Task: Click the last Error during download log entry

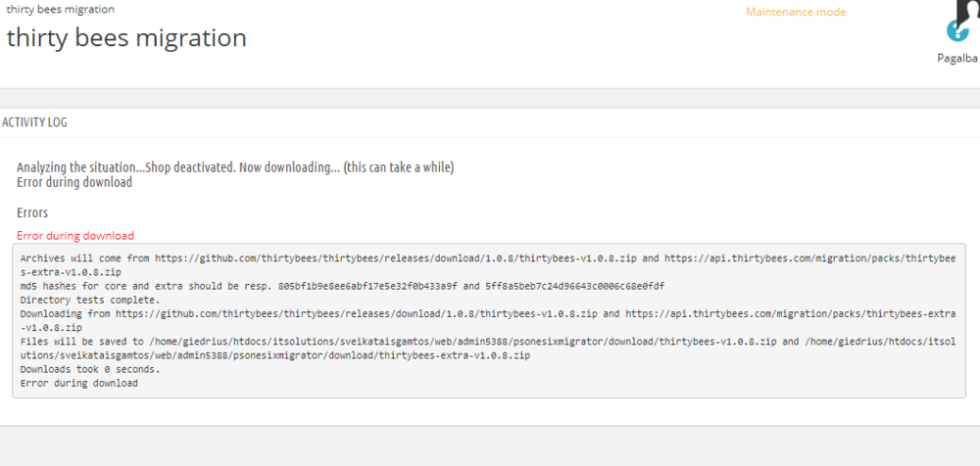Action: [78, 384]
